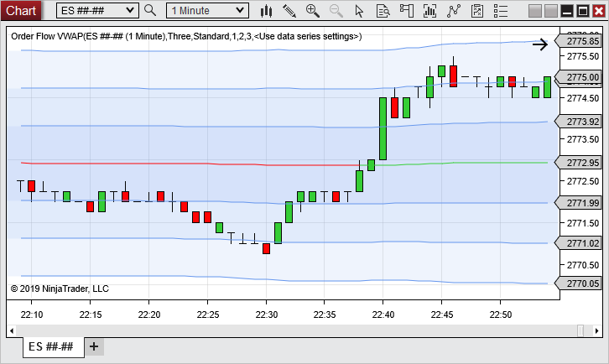Image resolution: width=609 pixels, height=364 pixels.
Task: Select the drawing tools pencil
Action: pos(289,11)
